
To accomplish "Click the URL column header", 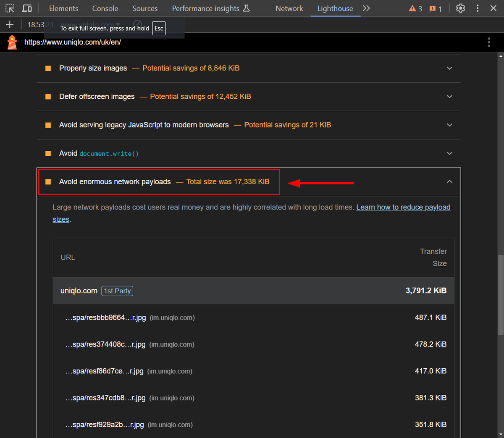I will tap(68, 257).
